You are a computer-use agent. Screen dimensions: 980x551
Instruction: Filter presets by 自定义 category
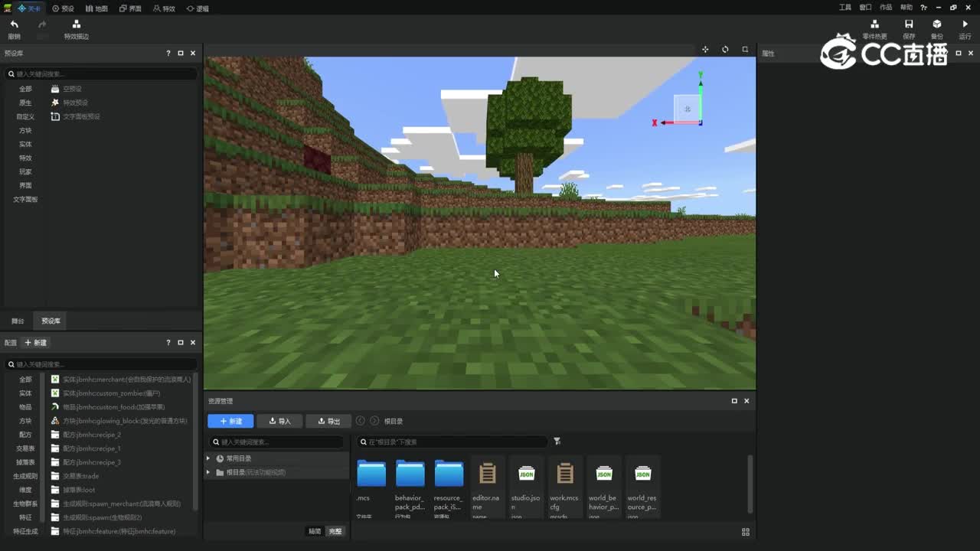[25, 116]
